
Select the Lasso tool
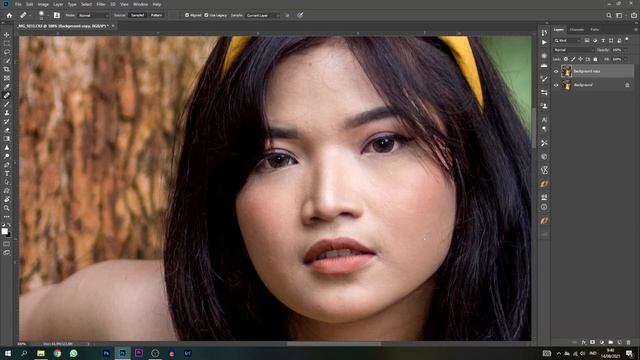pos(7,52)
